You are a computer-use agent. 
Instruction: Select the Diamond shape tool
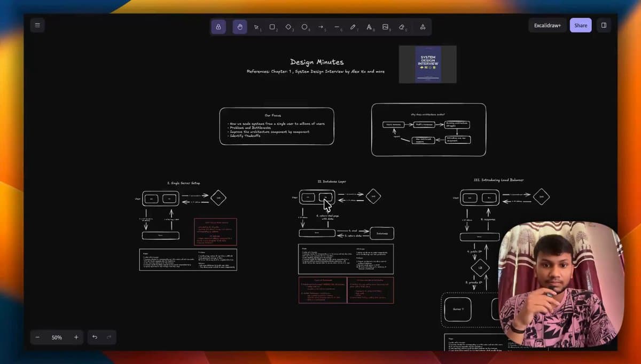click(288, 27)
